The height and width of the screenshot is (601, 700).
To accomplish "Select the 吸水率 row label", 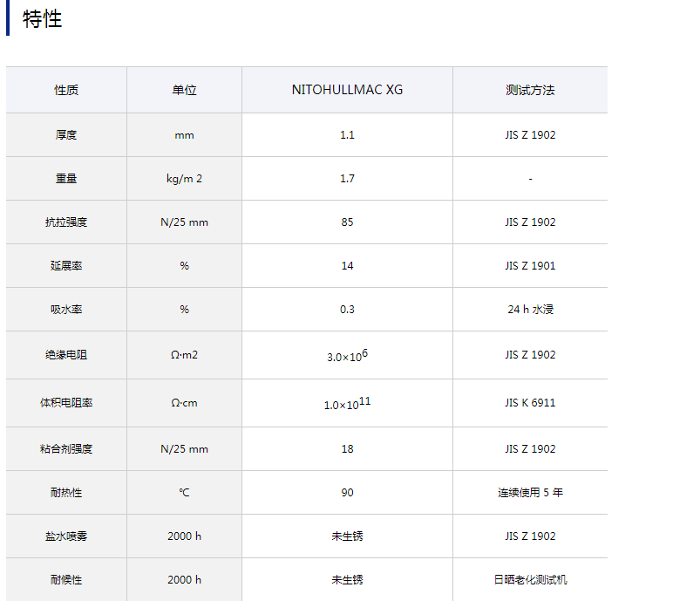I will click(x=66, y=310).
